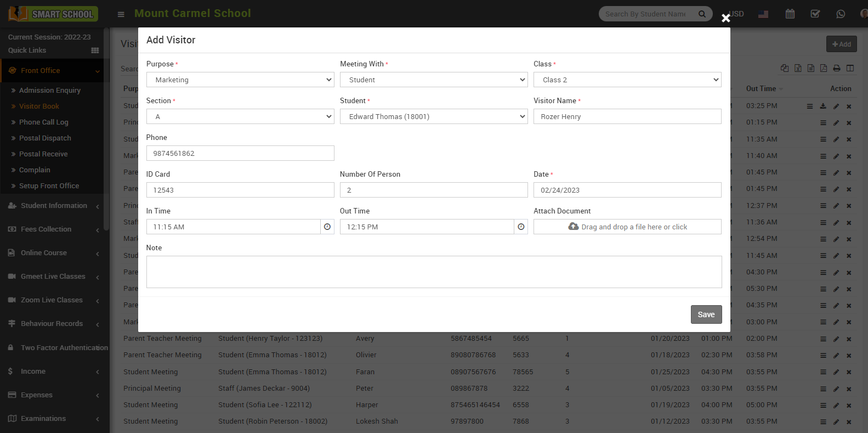Click the Visitor Name input field
The width and height of the screenshot is (868, 433).
(x=627, y=116)
